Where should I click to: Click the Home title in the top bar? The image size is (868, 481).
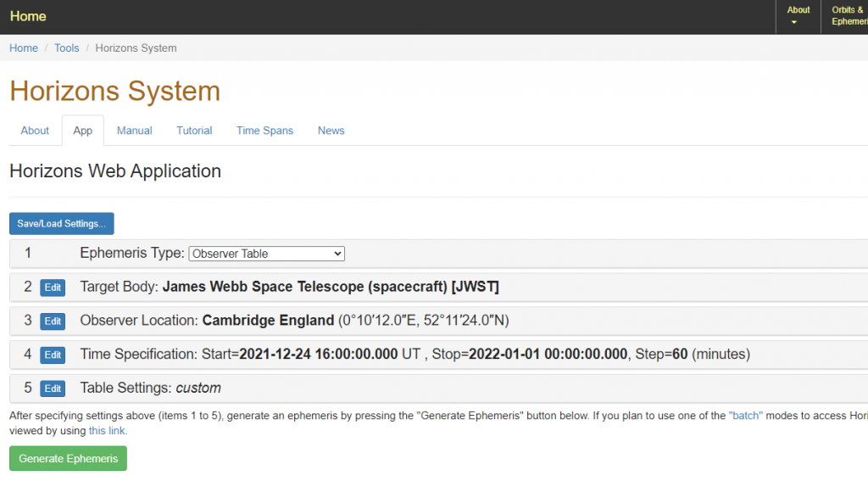point(28,16)
